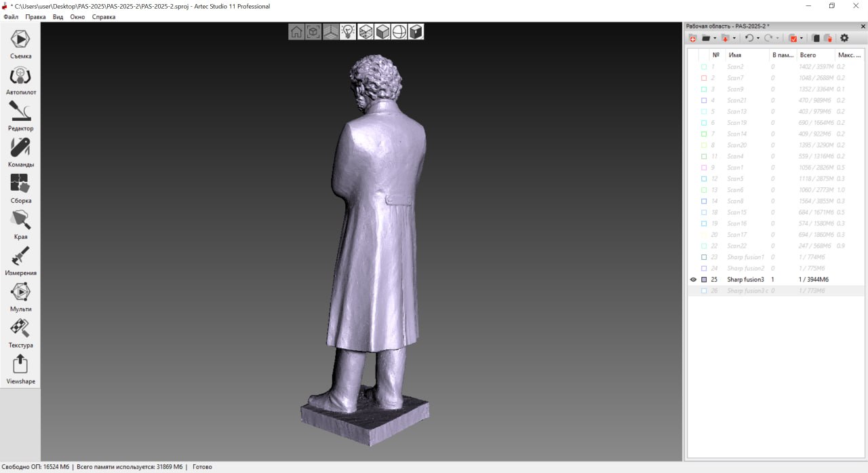Select the Sharp fusion3 c row 26
This screenshot has height=473, width=868.
(776, 290)
